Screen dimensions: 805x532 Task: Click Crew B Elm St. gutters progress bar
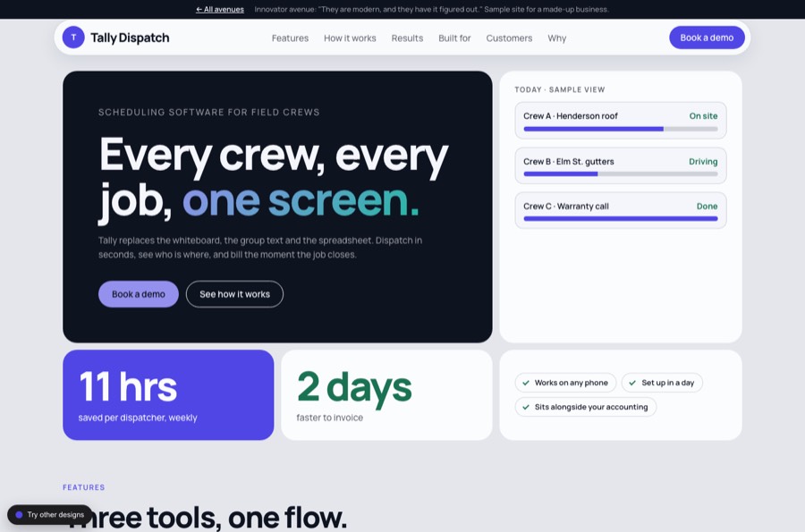(x=620, y=174)
